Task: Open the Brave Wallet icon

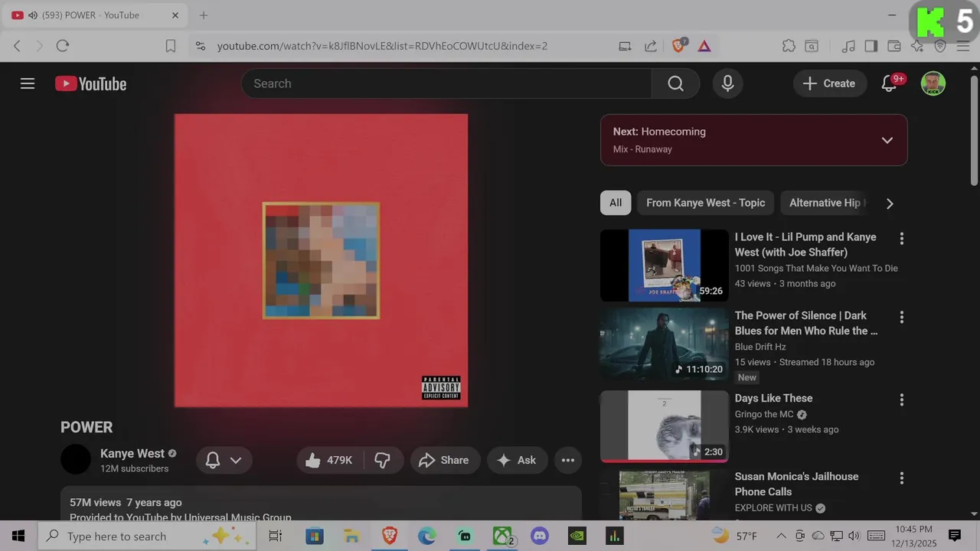Action: (x=893, y=46)
